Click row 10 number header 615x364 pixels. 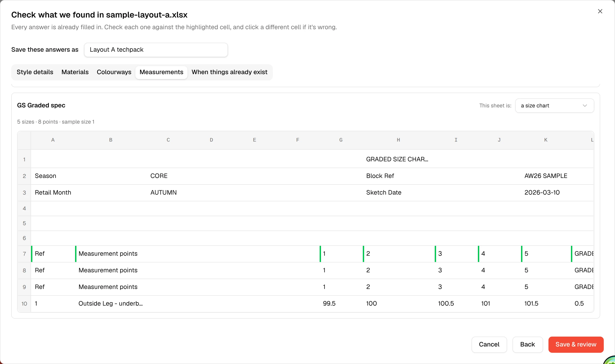pyautogui.click(x=24, y=304)
